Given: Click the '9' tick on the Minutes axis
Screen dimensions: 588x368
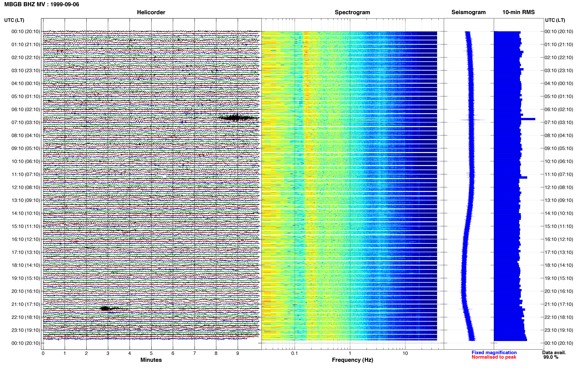Looking at the screenshot, I should pyautogui.click(x=238, y=353).
